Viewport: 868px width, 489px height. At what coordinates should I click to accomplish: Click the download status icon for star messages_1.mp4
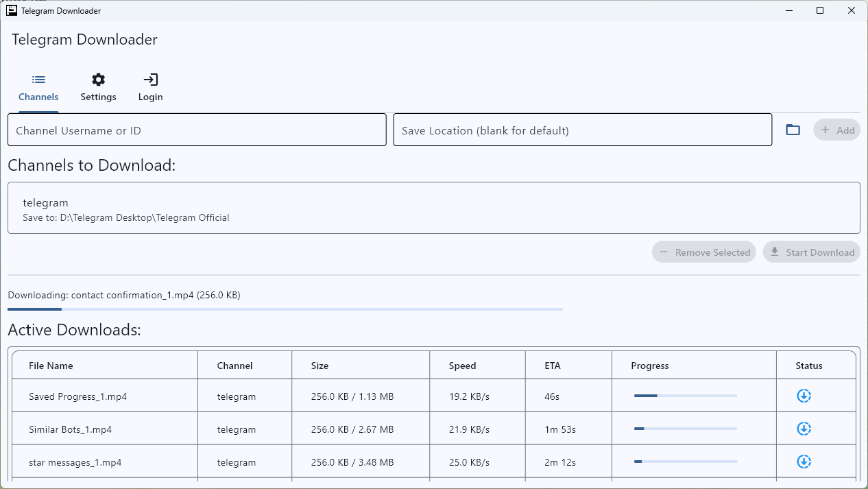pyautogui.click(x=804, y=462)
